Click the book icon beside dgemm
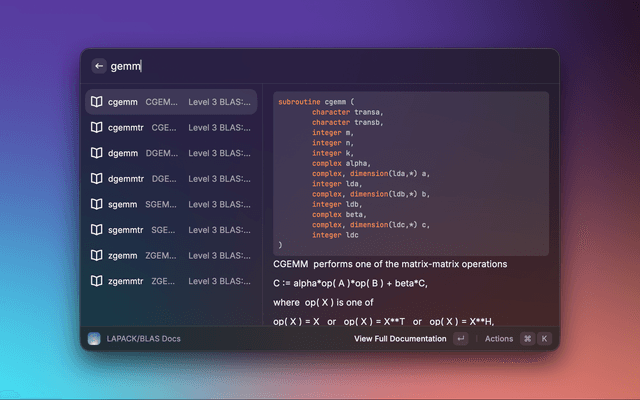 pyautogui.click(x=96, y=153)
